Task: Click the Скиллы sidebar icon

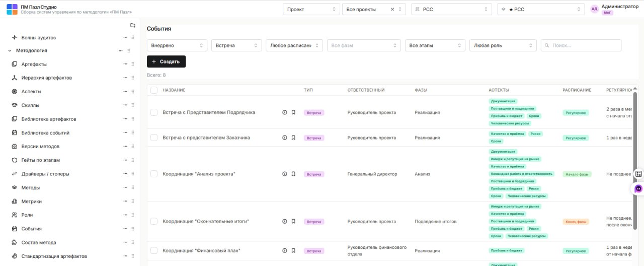Action: click(15, 105)
